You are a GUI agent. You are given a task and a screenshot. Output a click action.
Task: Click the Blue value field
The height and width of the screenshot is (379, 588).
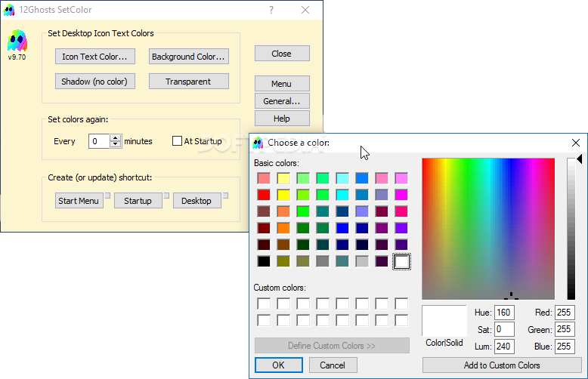click(565, 347)
